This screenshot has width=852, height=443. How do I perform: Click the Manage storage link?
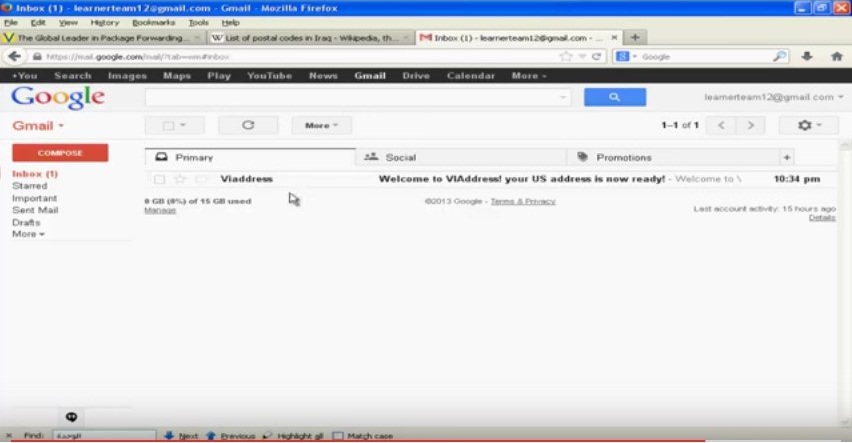pyautogui.click(x=160, y=210)
